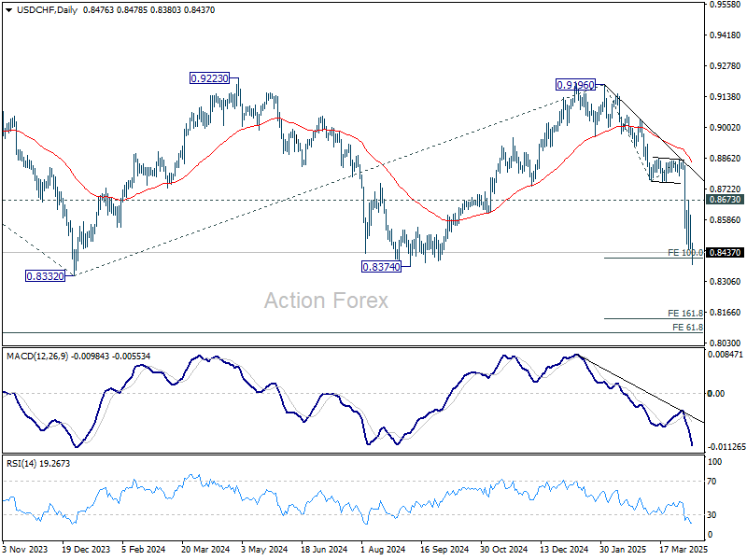Click the FE 61.8 Fibonacci expansion label

coord(687,328)
